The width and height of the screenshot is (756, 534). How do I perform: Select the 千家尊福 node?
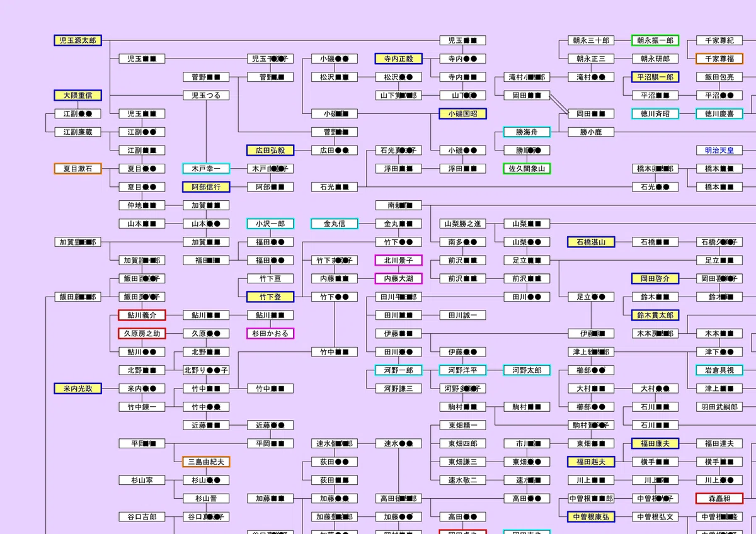click(719, 59)
